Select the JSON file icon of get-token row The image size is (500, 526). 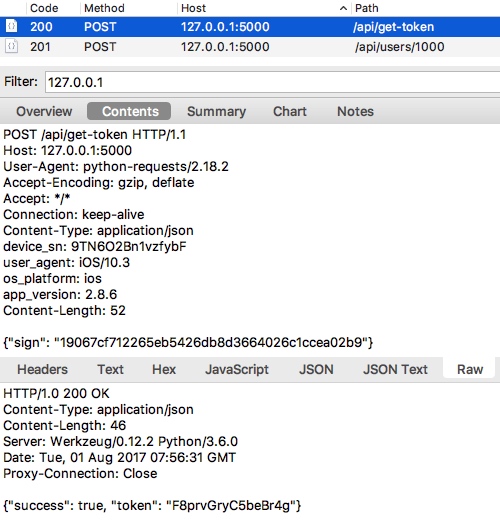point(12,27)
